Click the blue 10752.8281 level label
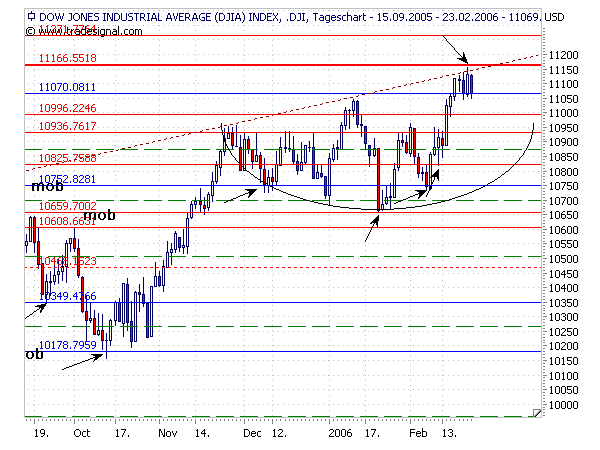The image size is (600, 450). (x=67, y=179)
